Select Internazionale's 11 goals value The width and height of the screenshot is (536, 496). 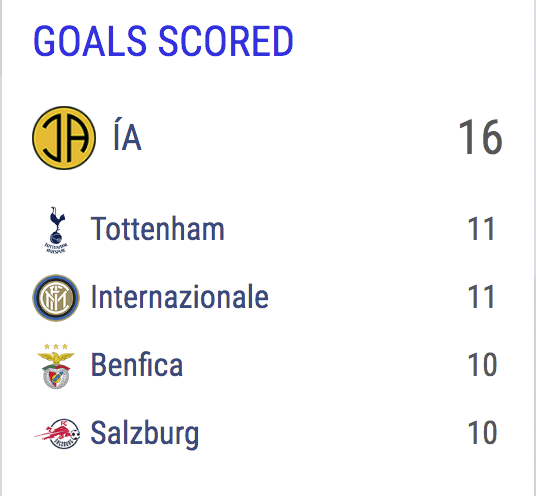pos(481,297)
